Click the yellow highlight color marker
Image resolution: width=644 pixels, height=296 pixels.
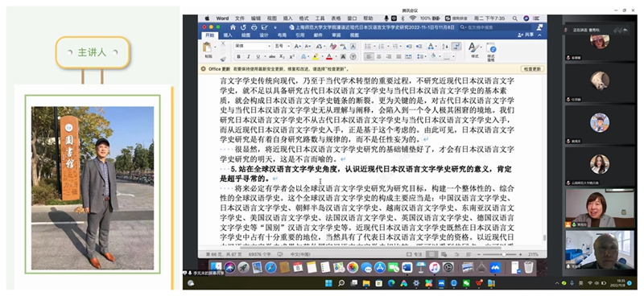pos(316,56)
